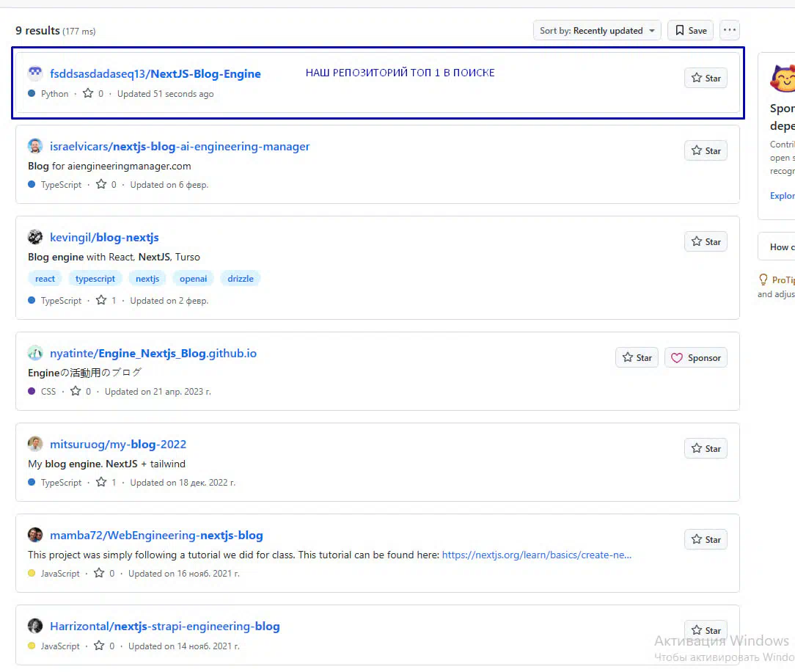Click star count of israelvicars repository
This screenshot has width=795, height=672.
[106, 185]
